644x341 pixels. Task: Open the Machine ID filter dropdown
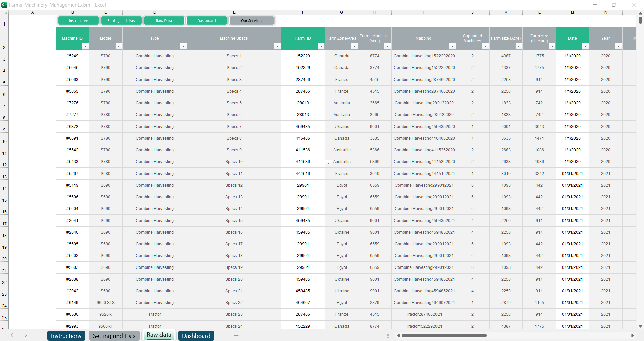coord(85,46)
